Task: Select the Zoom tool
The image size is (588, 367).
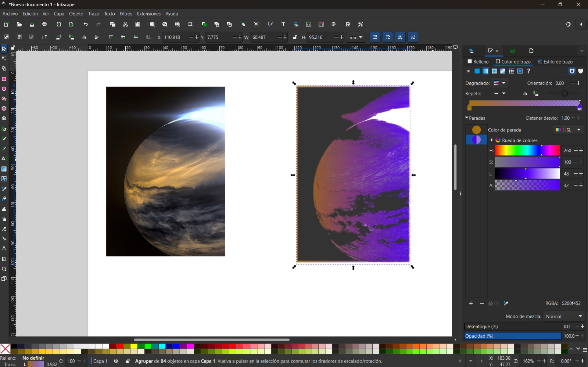Action: click(4, 269)
